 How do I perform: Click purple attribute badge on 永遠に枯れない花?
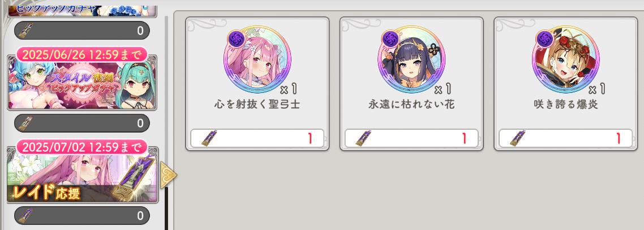point(391,39)
